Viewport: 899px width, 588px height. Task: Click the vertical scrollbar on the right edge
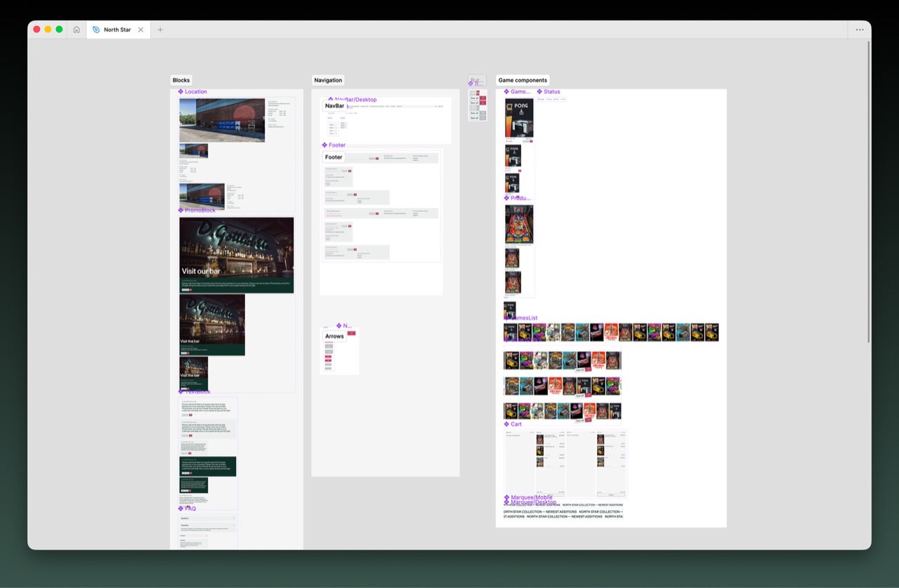869,190
